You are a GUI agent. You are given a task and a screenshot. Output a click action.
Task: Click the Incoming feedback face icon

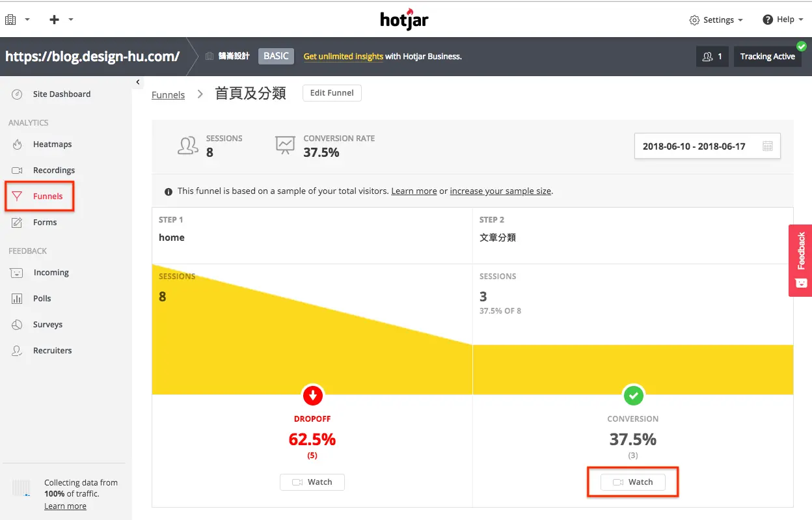pyautogui.click(x=18, y=273)
